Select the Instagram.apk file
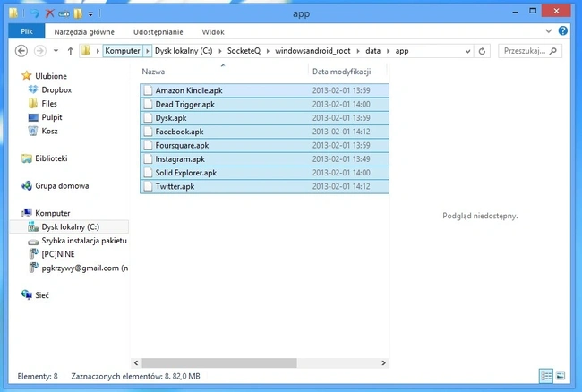 point(264,159)
